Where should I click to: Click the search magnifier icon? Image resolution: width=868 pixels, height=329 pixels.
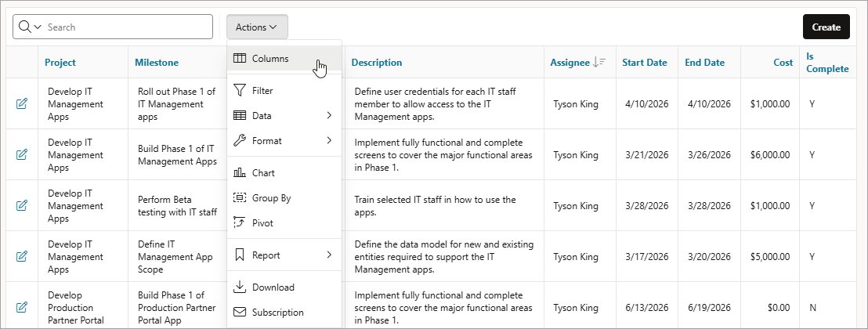[25, 27]
